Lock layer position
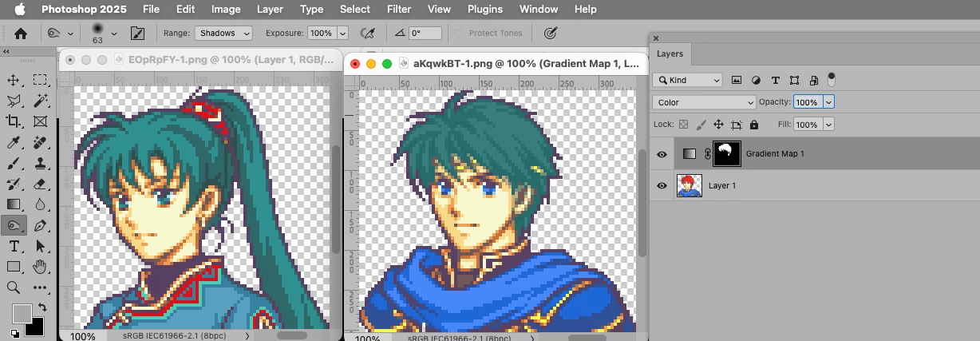 pos(718,125)
